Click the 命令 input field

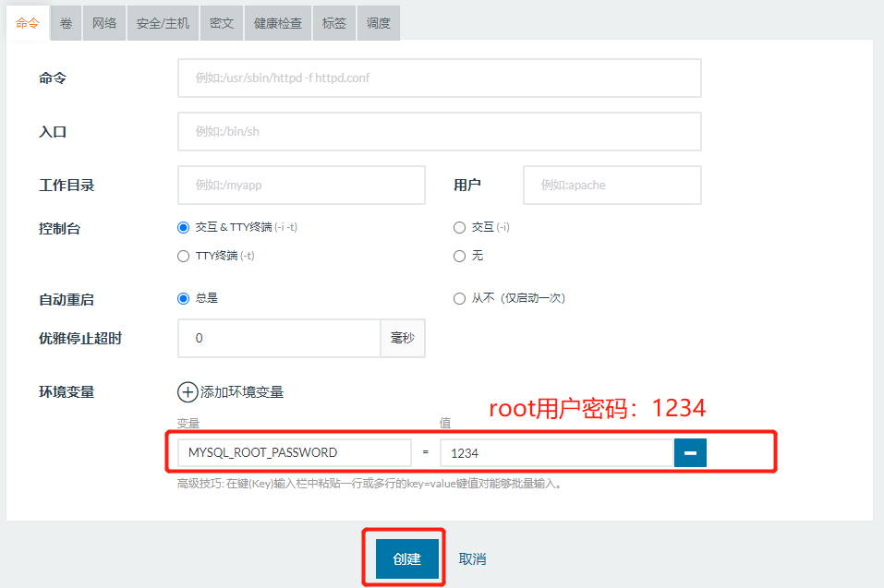point(439,78)
